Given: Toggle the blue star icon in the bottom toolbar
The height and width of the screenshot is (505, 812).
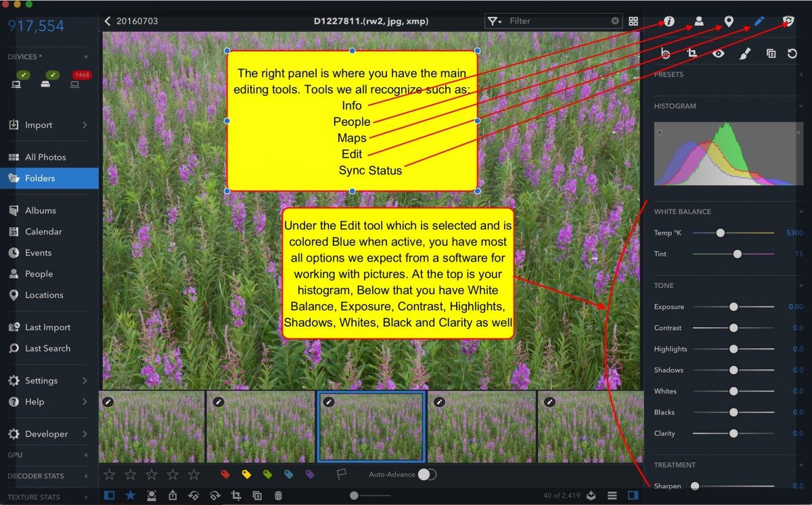Looking at the screenshot, I should (x=131, y=496).
